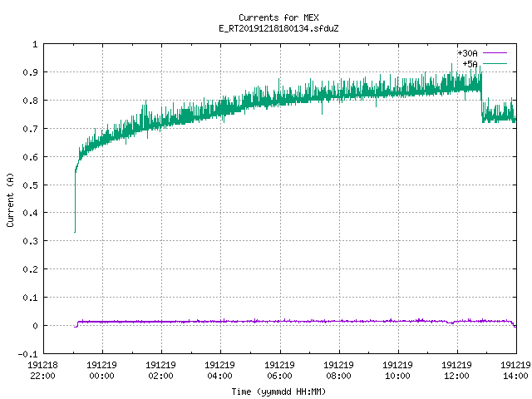Click the green +5A legend line sample
Viewport: 532px width, 399px height.
495,63
